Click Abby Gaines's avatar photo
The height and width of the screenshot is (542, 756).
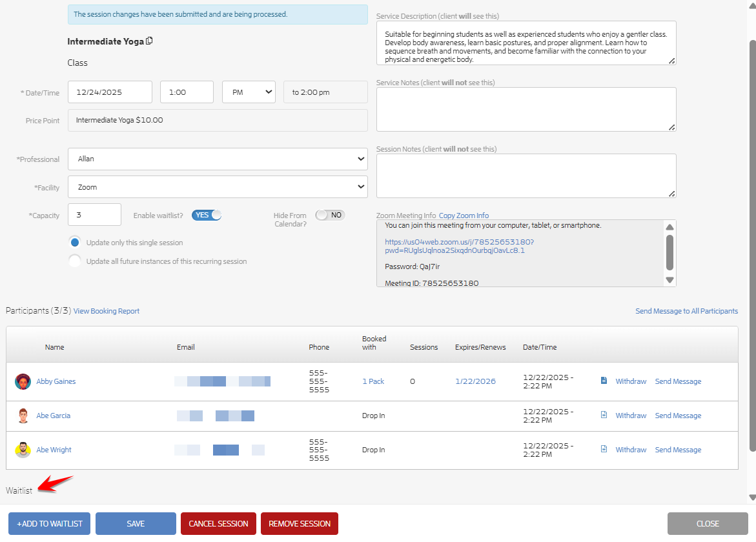click(23, 381)
